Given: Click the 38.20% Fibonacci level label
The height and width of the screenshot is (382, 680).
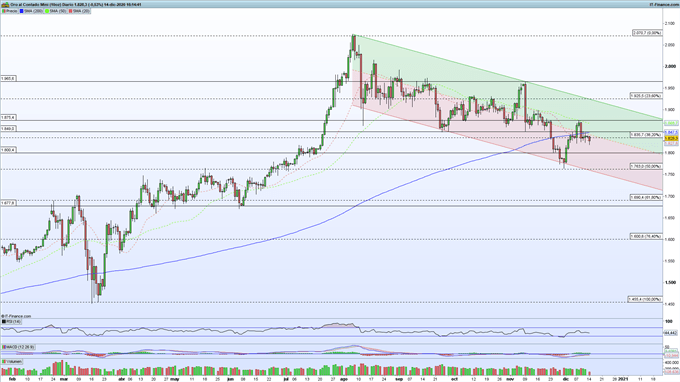Looking at the screenshot, I should pos(646,134).
